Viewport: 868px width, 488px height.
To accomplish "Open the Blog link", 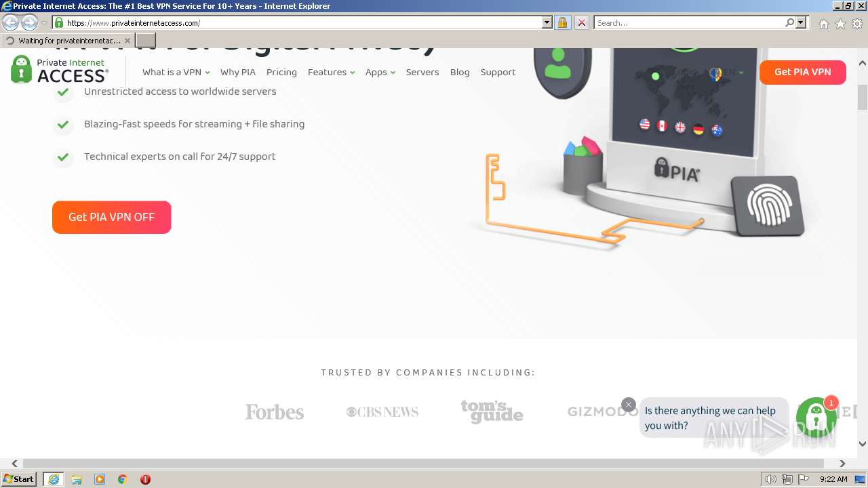I will (460, 72).
